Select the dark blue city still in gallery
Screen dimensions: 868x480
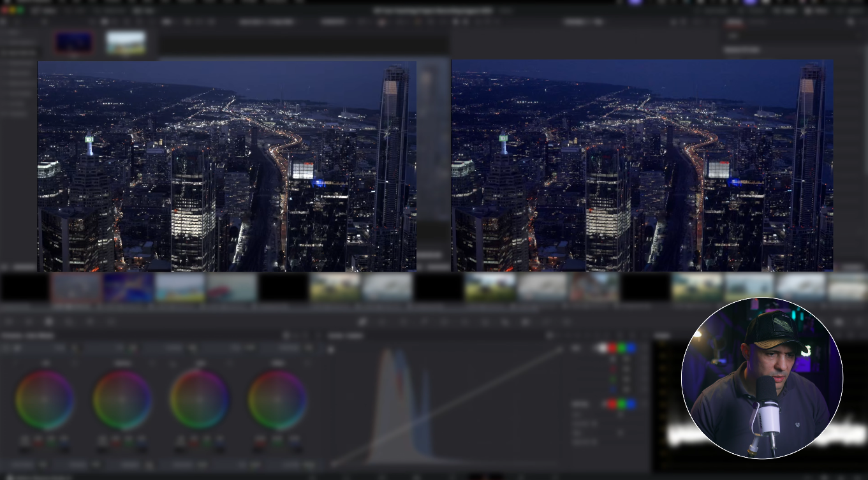(73, 43)
